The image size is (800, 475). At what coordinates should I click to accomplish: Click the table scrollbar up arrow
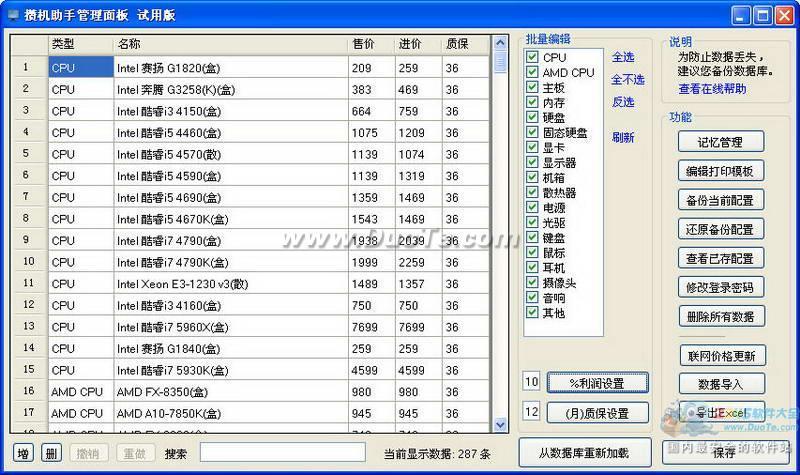pyautogui.click(x=500, y=43)
